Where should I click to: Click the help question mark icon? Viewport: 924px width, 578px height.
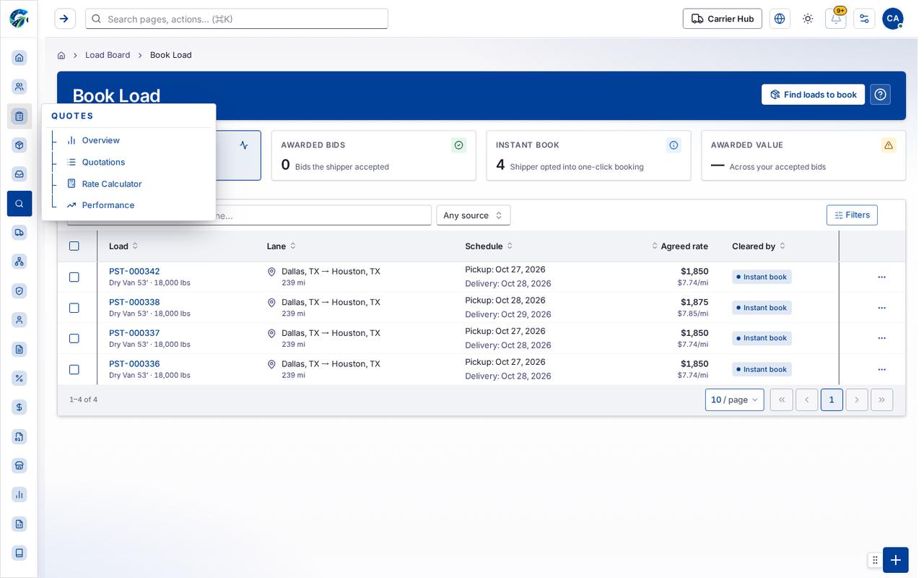coord(880,95)
